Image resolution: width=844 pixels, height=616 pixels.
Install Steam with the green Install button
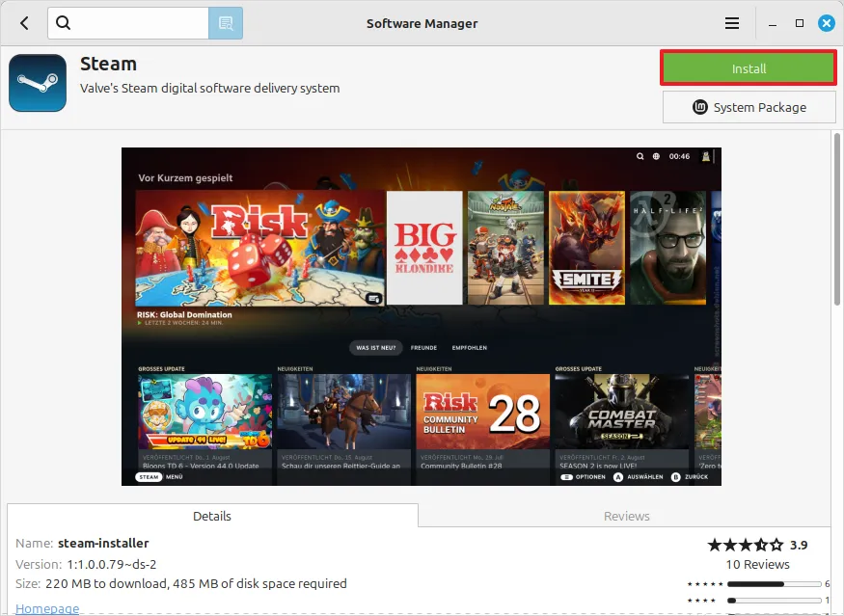[748, 67]
